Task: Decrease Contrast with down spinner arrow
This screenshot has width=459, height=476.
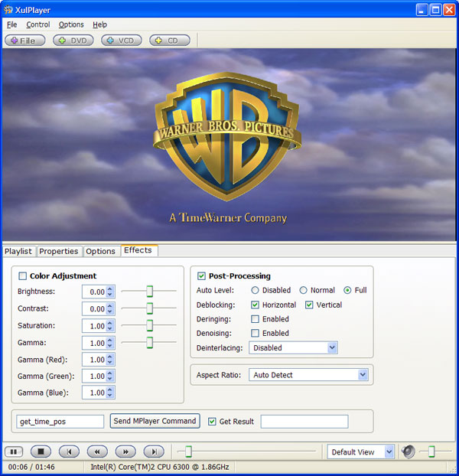Action: (x=110, y=311)
